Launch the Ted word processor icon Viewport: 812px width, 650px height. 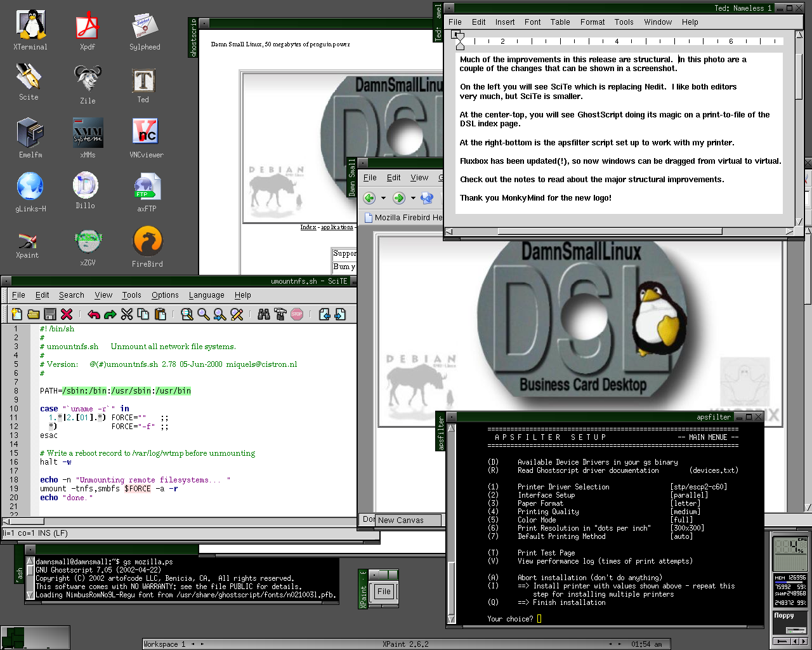pyautogui.click(x=143, y=84)
